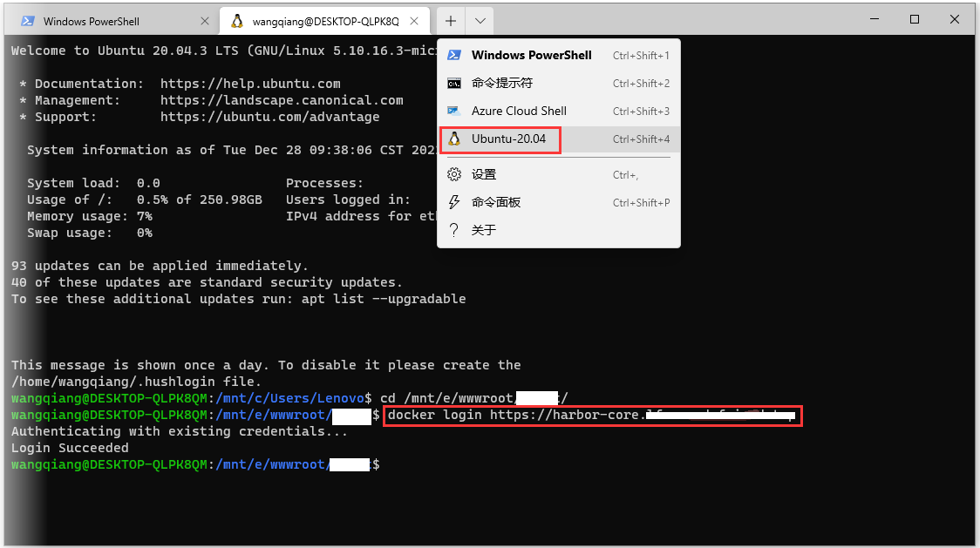Click the lightning bolt command palette icon

point(454,202)
